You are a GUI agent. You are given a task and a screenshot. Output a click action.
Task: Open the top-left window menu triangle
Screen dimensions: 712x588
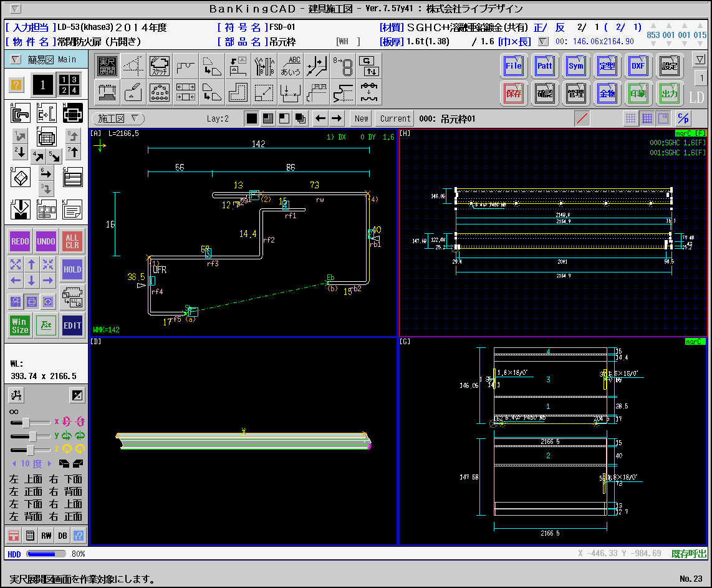click(15, 9)
